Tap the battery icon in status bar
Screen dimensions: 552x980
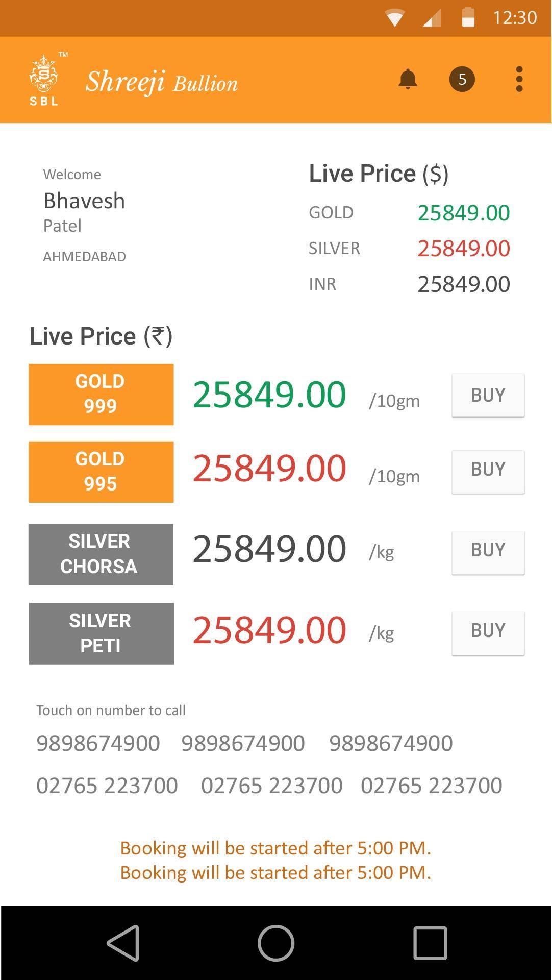(468, 17)
